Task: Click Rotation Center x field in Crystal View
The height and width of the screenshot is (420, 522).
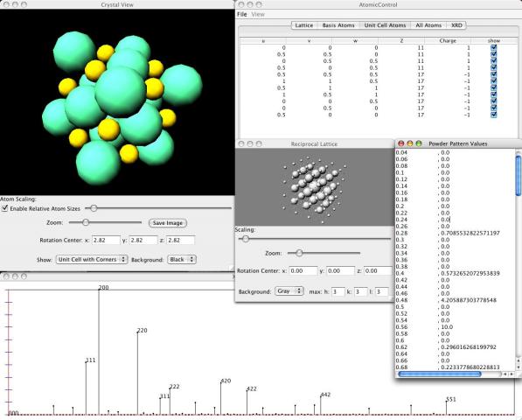Action: [x=106, y=240]
